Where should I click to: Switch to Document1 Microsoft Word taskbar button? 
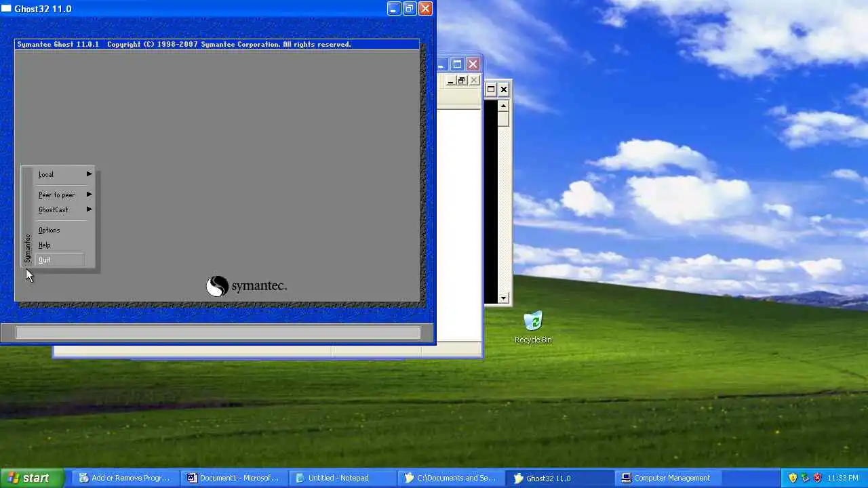coord(234,478)
